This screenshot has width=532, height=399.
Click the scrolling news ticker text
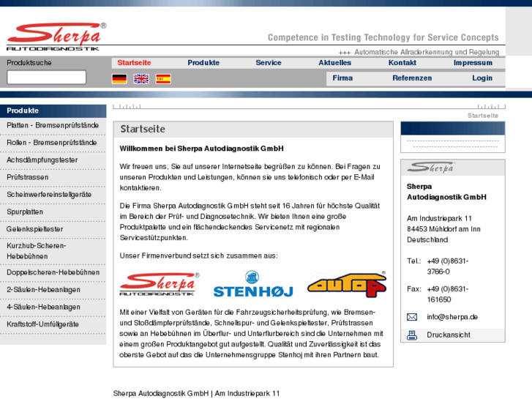419,52
